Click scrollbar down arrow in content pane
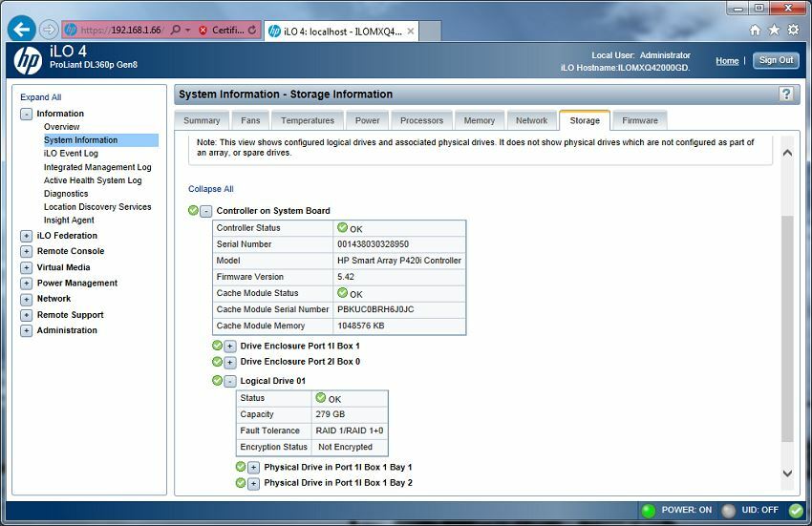The height and width of the screenshot is (526, 812). tap(787, 473)
